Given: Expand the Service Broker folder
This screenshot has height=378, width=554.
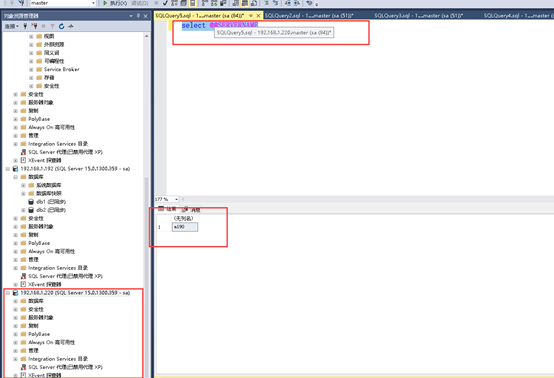Looking at the screenshot, I should [31, 69].
